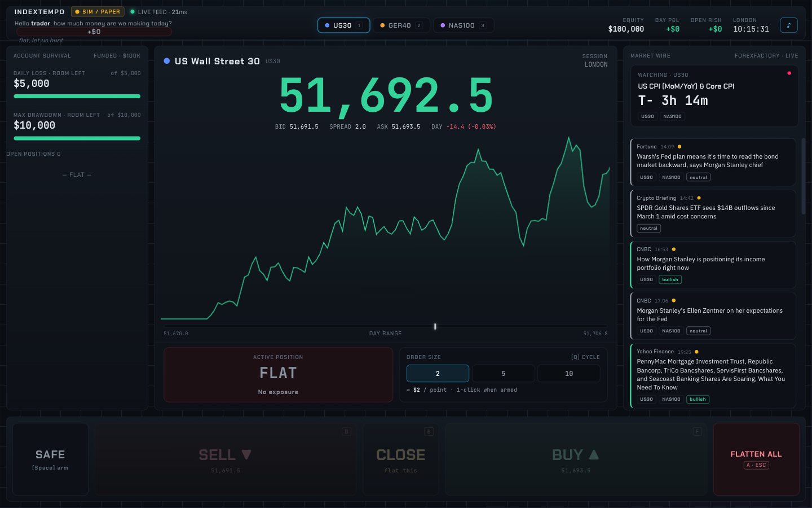
Task: Click the daily loss room progress bar
Action: tap(77, 97)
